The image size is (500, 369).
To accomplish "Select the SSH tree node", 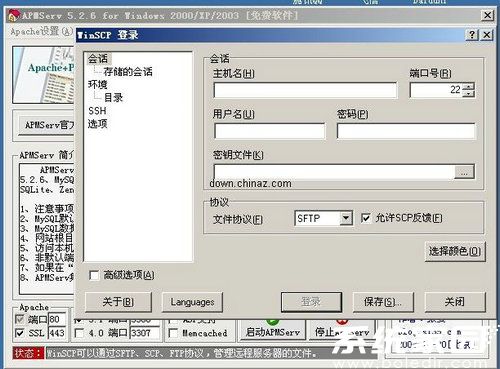I will tap(97, 111).
